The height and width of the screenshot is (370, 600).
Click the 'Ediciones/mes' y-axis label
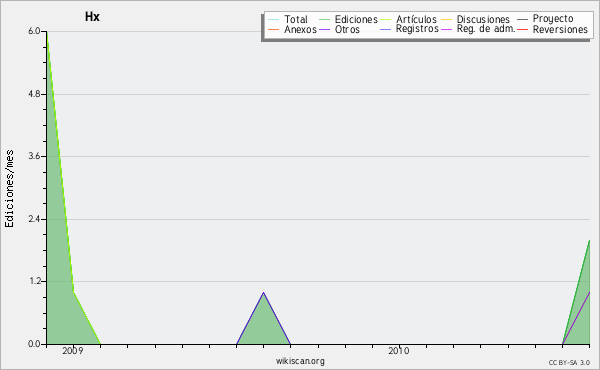tap(9, 189)
